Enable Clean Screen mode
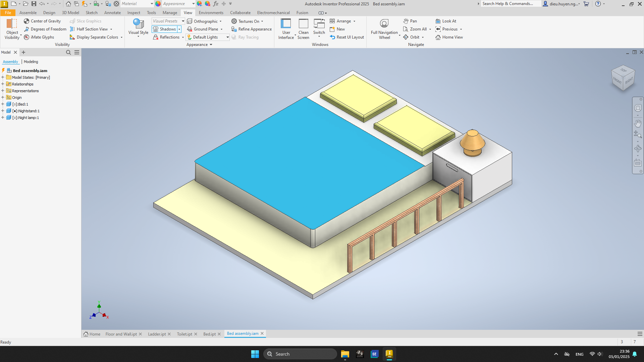The image size is (644, 362). (304, 29)
